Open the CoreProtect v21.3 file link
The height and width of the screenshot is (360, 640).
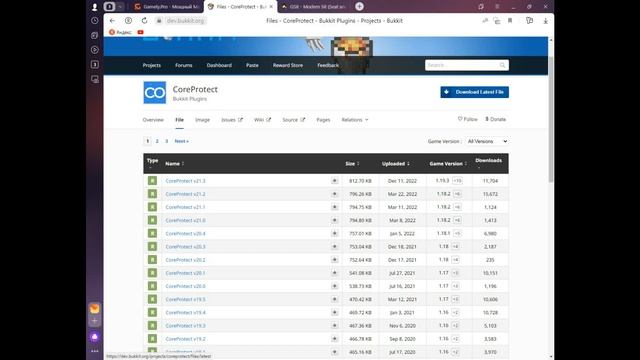[x=185, y=181]
